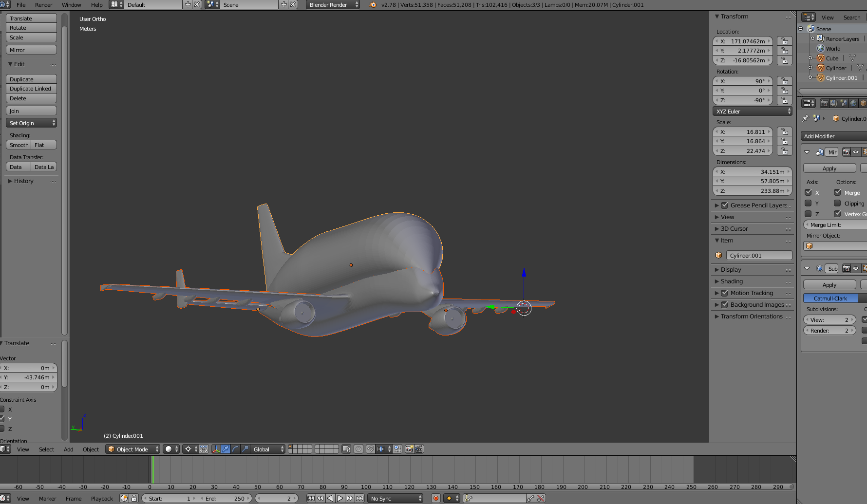Click the End frame field in timeline
The image size is (867, 504).
click(225, 498)
